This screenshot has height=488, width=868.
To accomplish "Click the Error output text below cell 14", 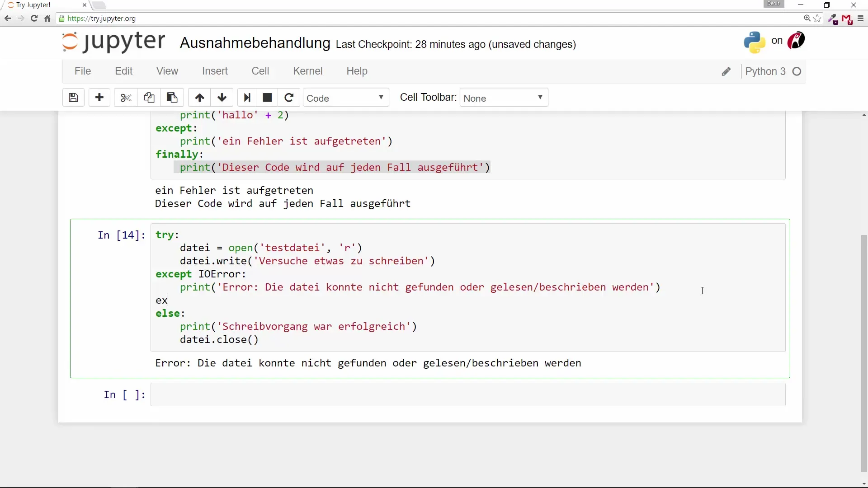I will coord(368,363).
